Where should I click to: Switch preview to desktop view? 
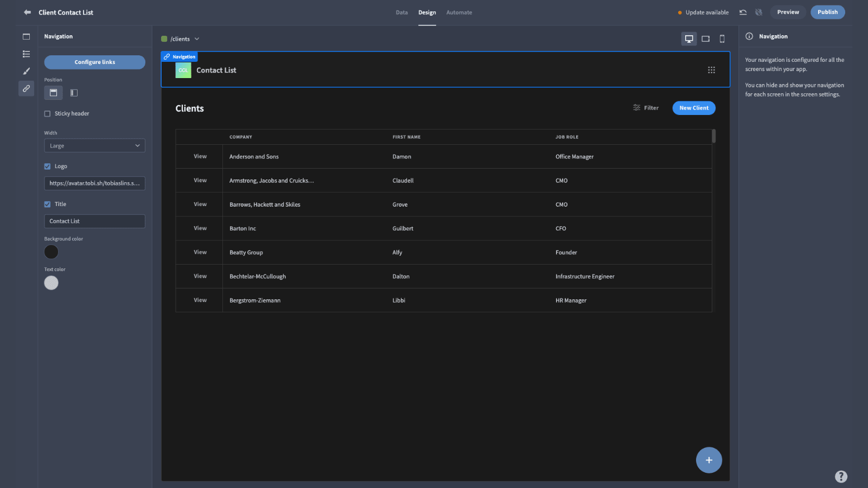[689, 38]
